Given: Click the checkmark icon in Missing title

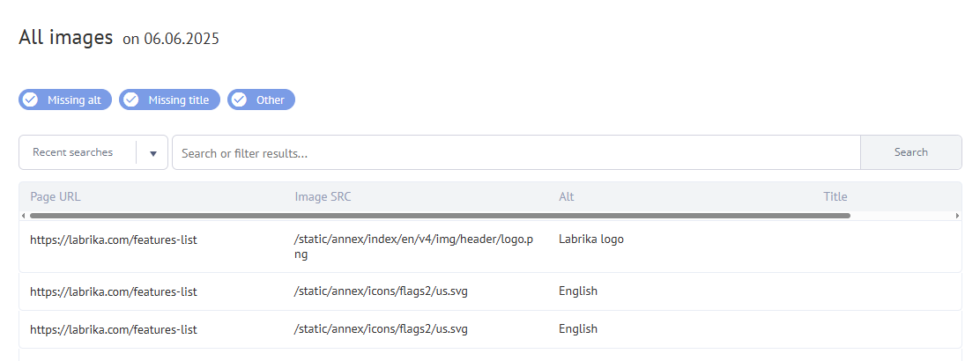Looking at the screenshot, I should pos(130,100).
